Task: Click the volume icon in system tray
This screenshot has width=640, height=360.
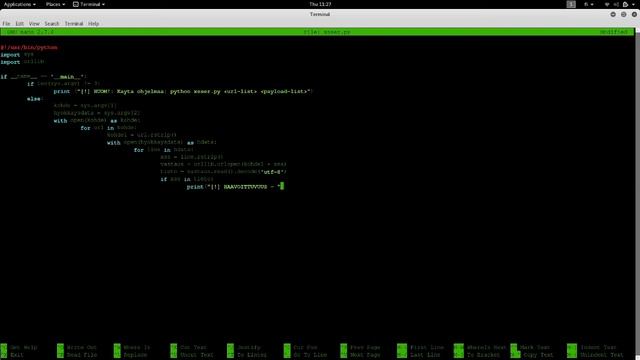Action: coord(616,4)
